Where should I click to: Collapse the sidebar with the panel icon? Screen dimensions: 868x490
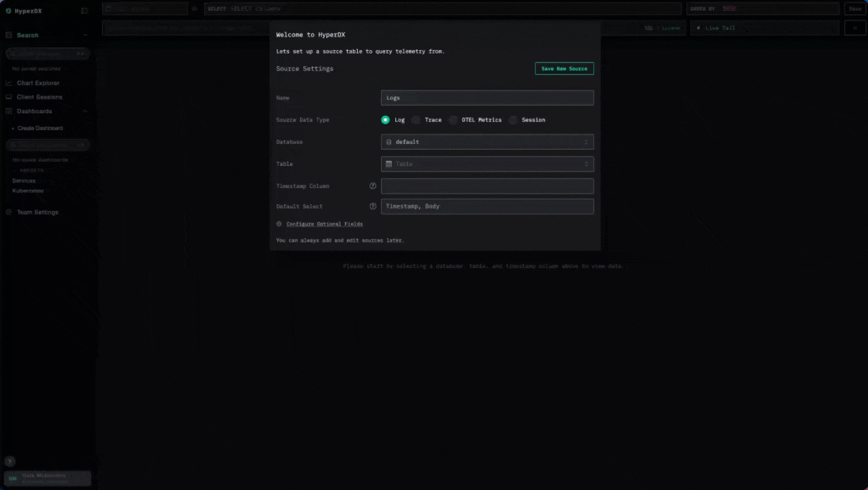pyautogui.click(x=84, y=11)
